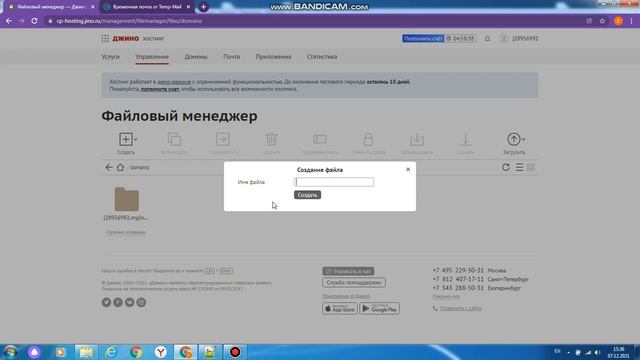
Task: Open the Google Play badge
Action: pos(380,309)
